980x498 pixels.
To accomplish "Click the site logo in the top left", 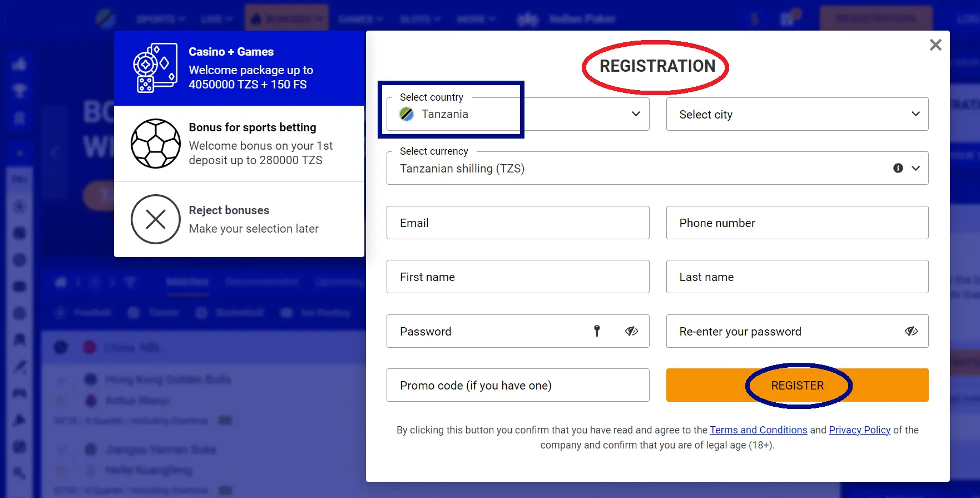I will (x=106, y=18).
